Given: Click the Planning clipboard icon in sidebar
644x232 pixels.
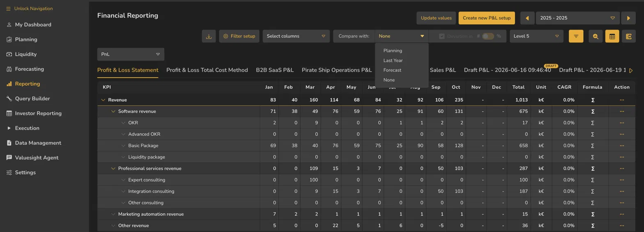Looking at the screenshot, I should click(9, 39).
